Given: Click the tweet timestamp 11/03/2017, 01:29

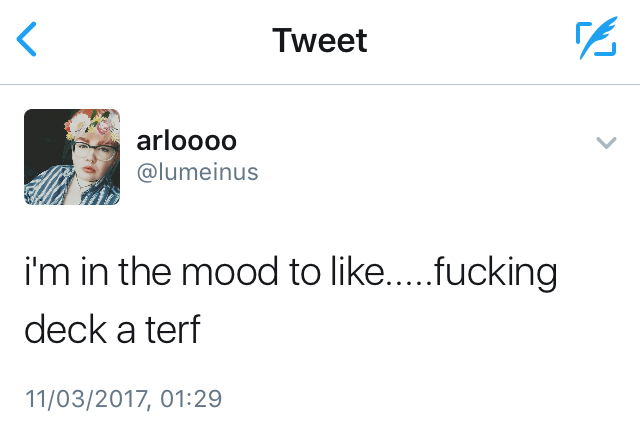Looking at the screenshot, I should coord(122,399).
